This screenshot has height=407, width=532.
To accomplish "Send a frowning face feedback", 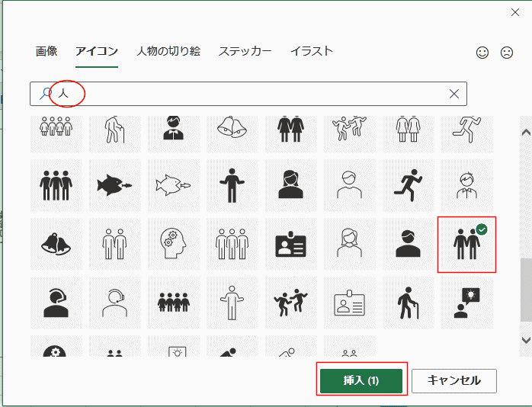I will click(x=507, y=53).
